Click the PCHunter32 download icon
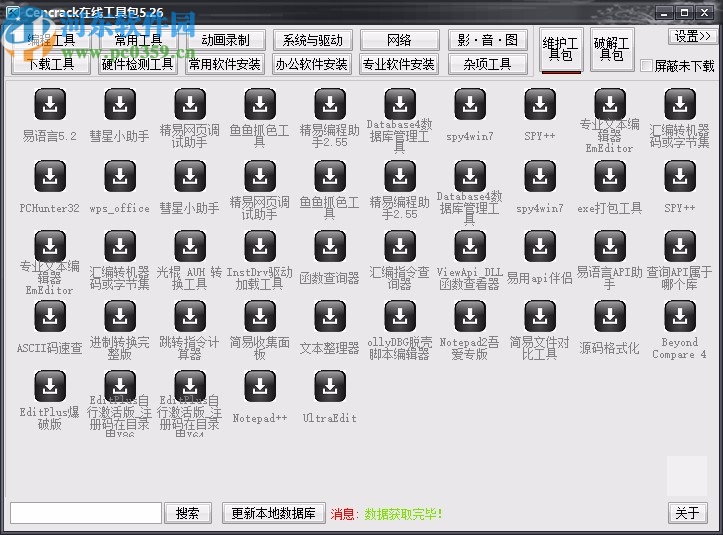 50,176
